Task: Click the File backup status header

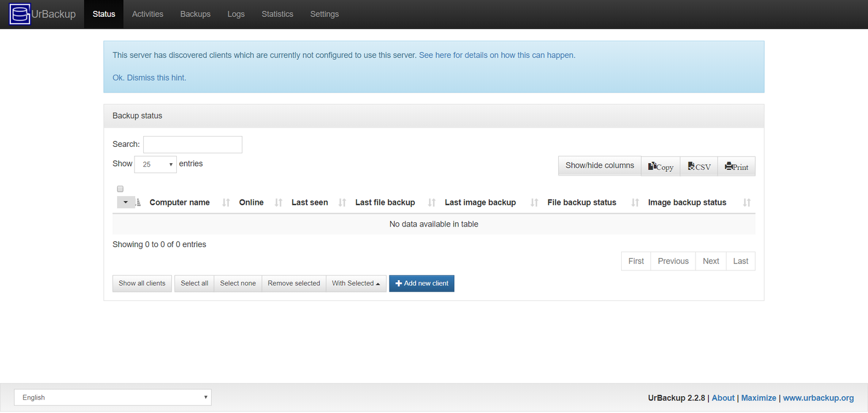Action: click(x=582, y=203)
